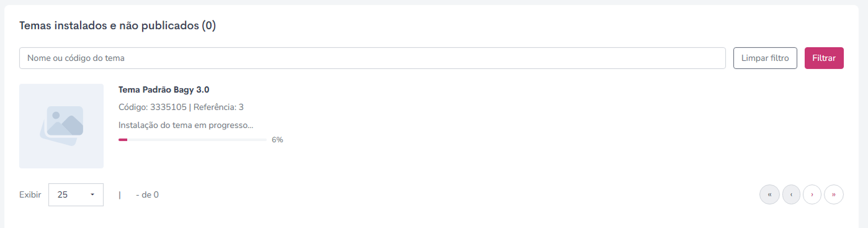The height and width of the screenshot is (228, 868).
Task: Click the Exibir label near pagination
Action: [x=30, y=194]
